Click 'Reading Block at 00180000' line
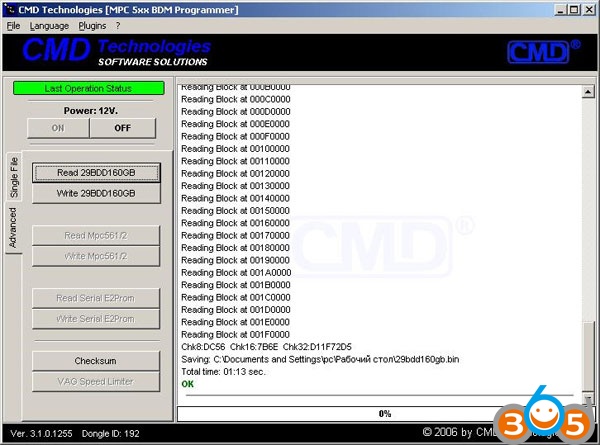This screenshot has width=600, height=445. click(235, 248)
